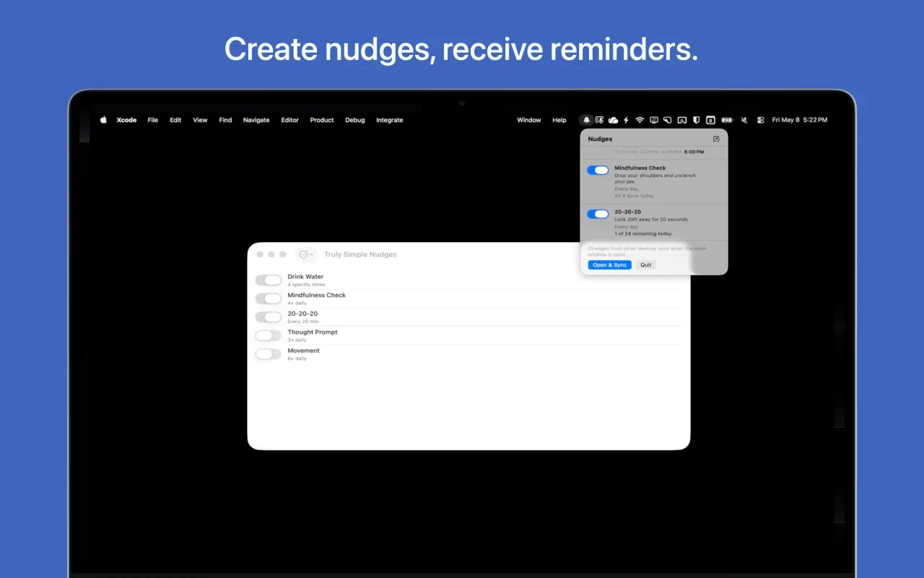The height and width of the screenshot is (578, 924).
Task: Click the lightning bolt menu bar icon
Action: 626,120
